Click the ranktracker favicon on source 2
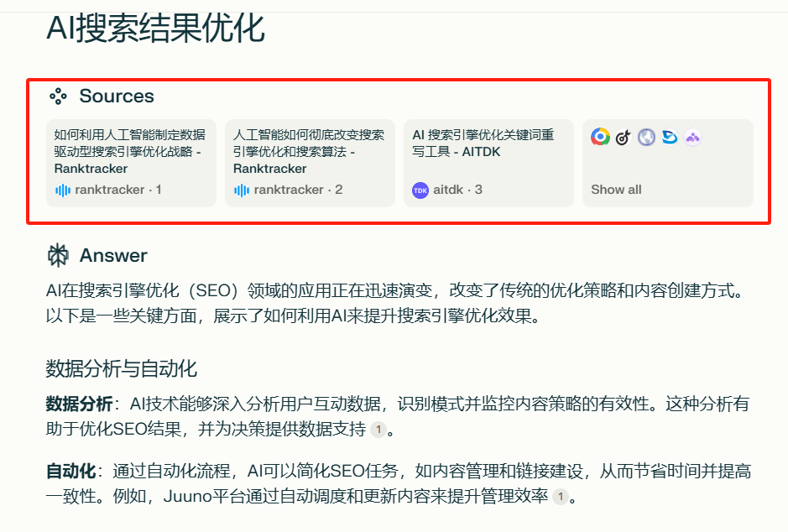This screenshot has width=788, height=532. 242,190
